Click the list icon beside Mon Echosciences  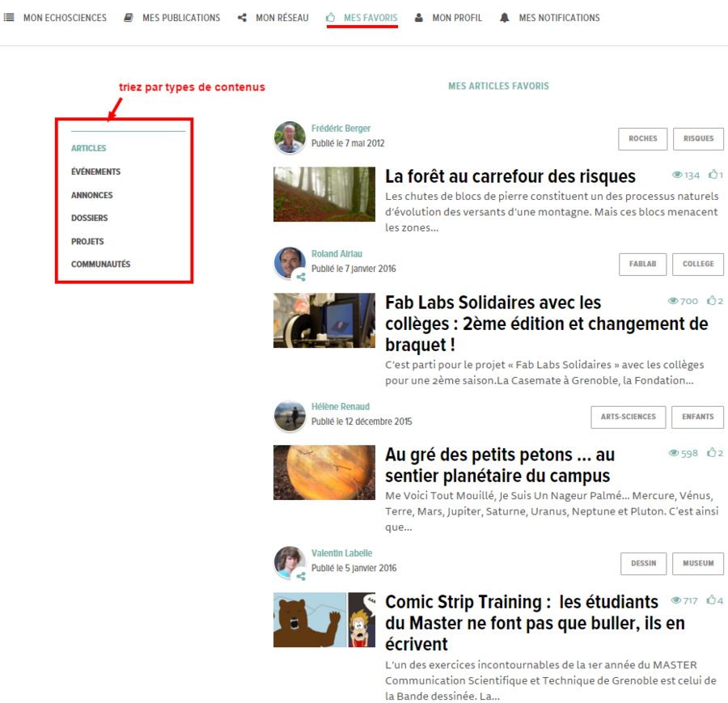(9, 18)
